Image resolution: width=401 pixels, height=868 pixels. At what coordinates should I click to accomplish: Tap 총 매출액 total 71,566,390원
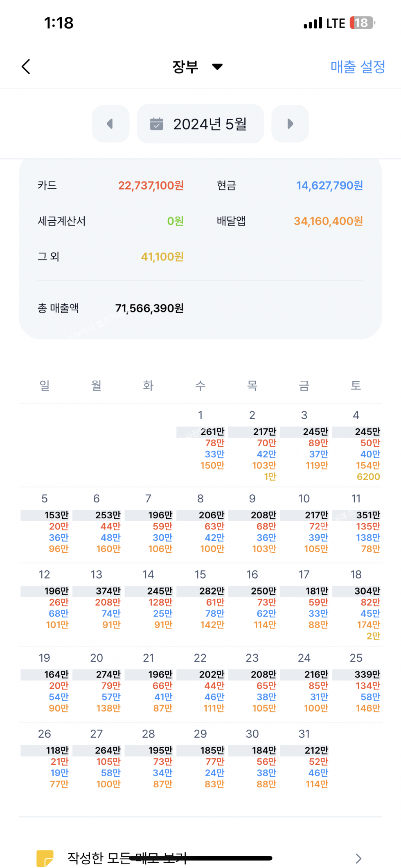tap(149, 308)
